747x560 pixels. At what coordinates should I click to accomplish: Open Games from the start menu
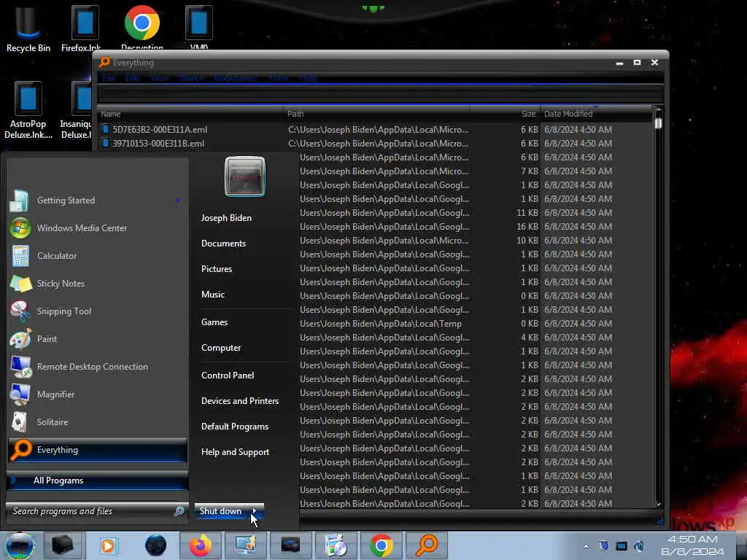[x=214, y=322]
